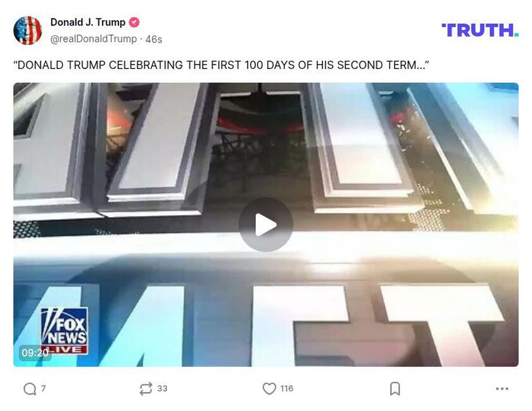Click the ReTruth count 33

(x=162, y=388)
